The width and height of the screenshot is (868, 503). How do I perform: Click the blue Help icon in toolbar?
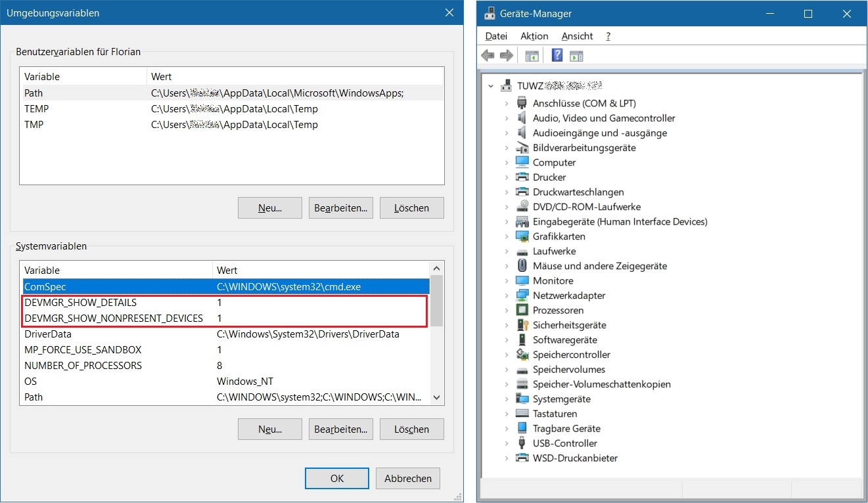pos(557,56)
